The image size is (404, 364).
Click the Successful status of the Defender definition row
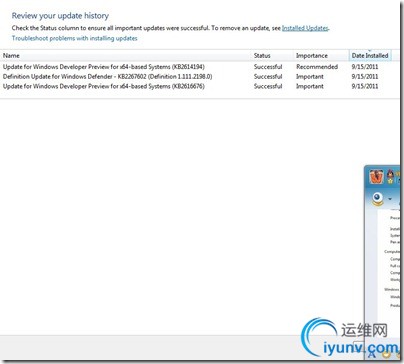(x=268, y=76)
